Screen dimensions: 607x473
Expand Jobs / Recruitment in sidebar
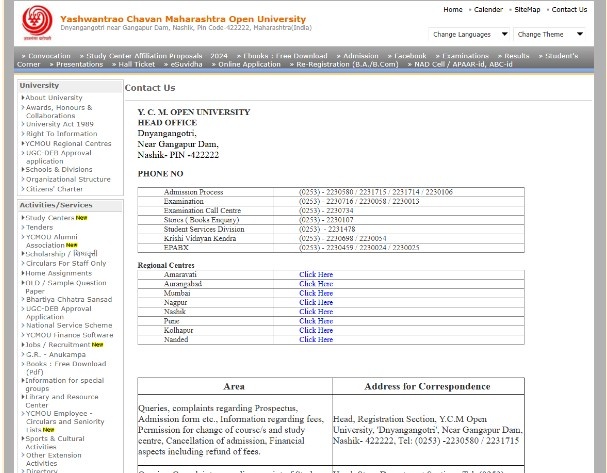(58, 345)
